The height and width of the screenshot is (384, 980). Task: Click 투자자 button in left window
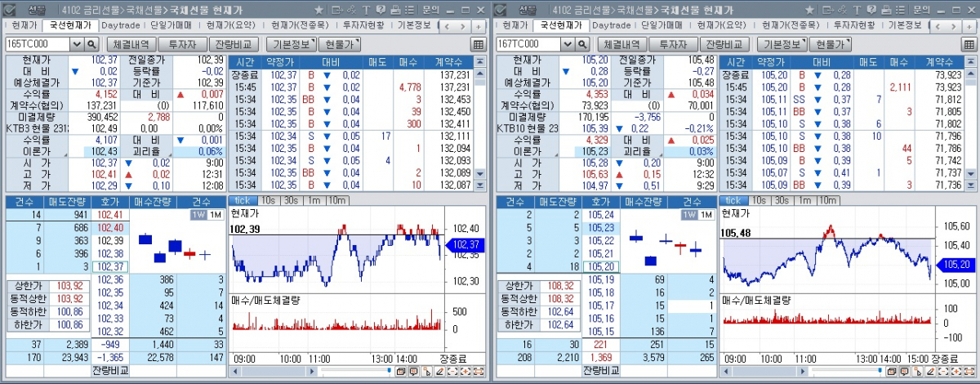coord(183,44)
